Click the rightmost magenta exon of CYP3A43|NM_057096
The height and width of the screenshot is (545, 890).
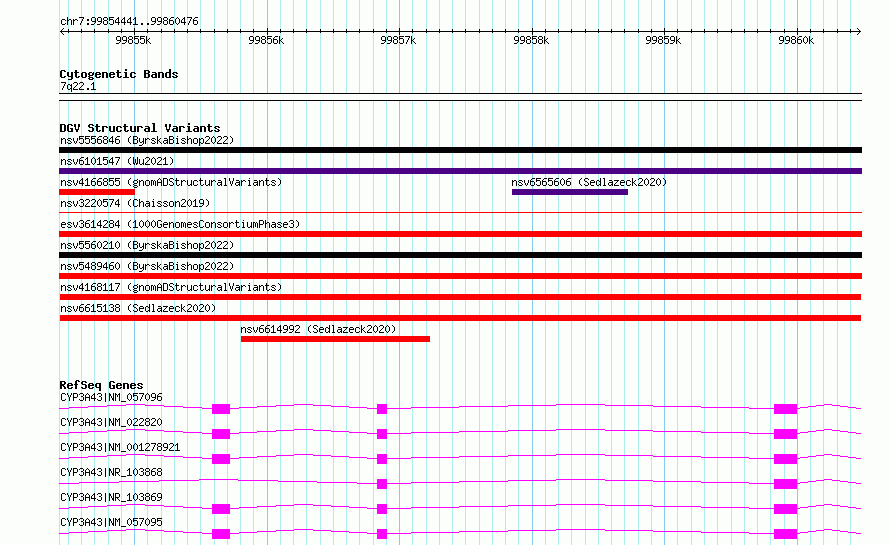coord(786,409)
